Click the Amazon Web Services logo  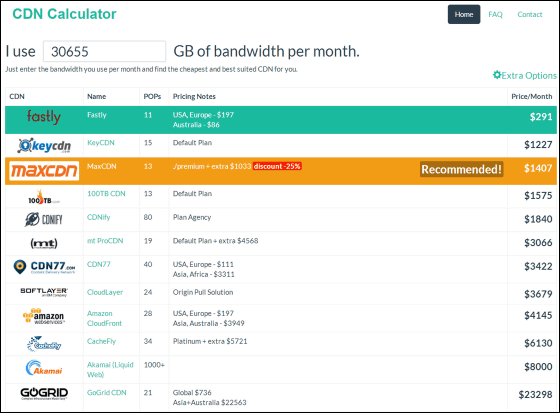pyautogui.click(x=44, y=316)
